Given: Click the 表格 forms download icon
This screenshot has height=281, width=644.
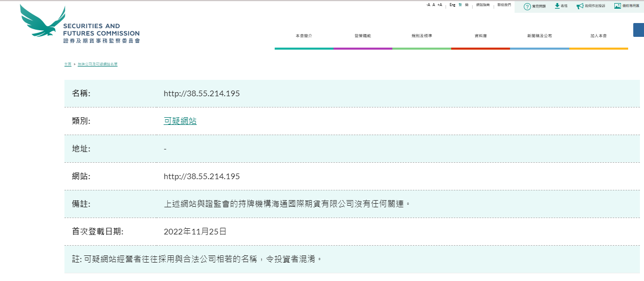Looking at the screenshot, I should click(x=557, y=6).
